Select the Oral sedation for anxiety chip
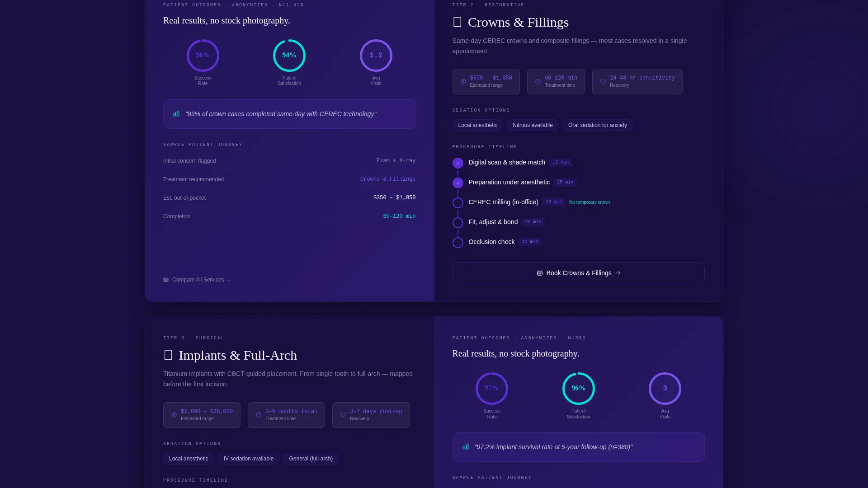Viewport: 868px width, 488px height. [x=597, y=125]
